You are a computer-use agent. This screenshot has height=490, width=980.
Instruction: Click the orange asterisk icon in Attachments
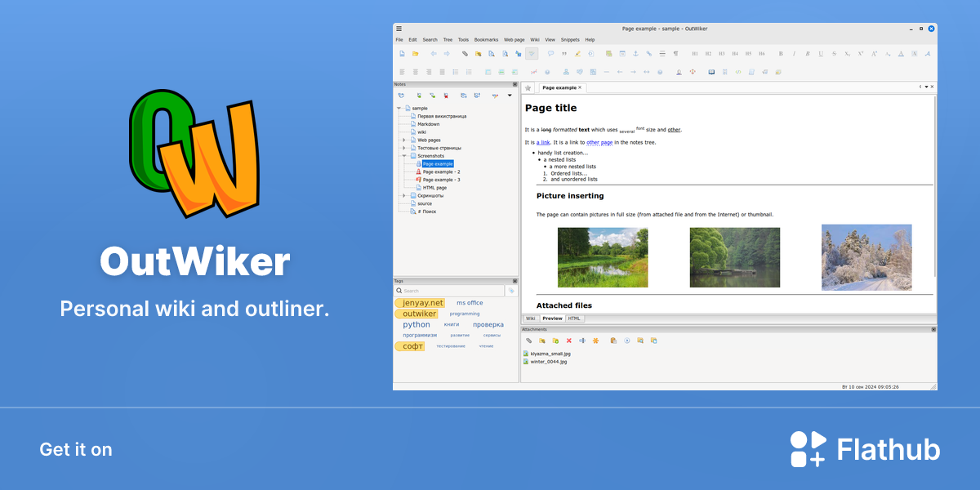pos(595,341)
